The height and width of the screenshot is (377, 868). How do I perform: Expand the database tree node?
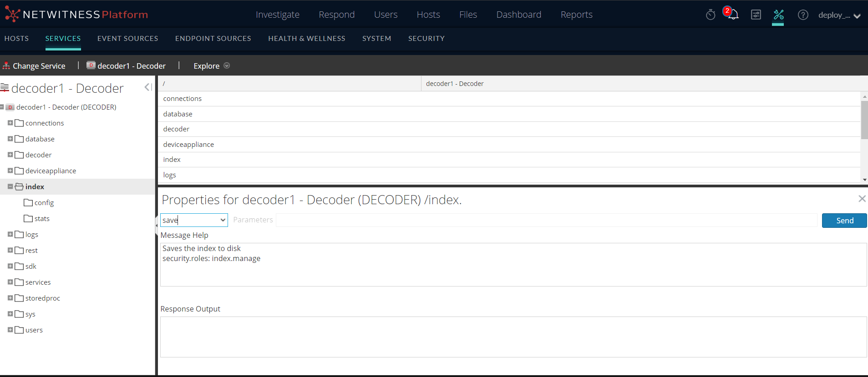click(10, 139)
